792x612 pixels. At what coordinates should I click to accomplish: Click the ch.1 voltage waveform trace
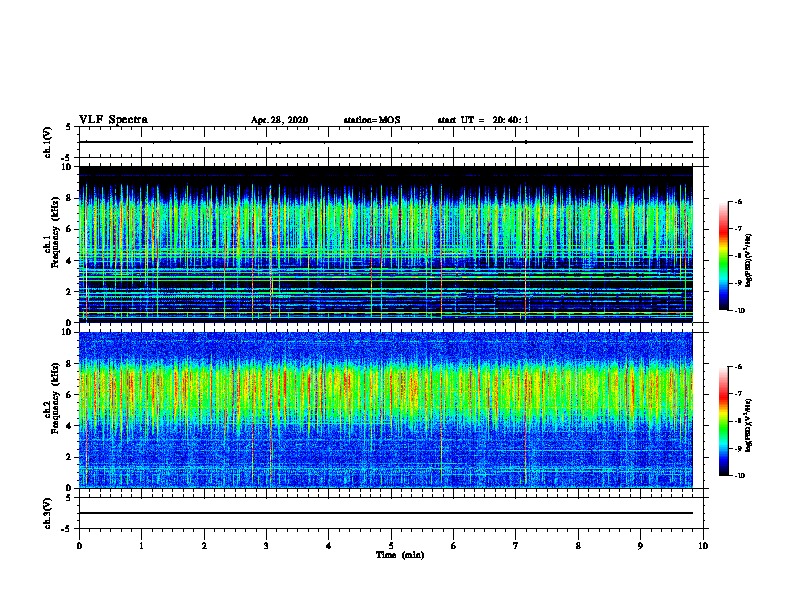pos(386,142)
